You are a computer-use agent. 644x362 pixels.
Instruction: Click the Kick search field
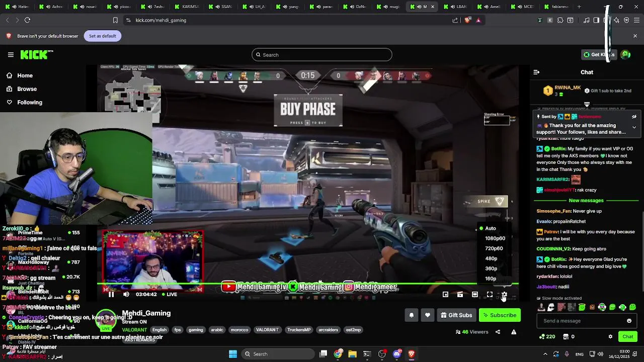click(x=322, y=55)
